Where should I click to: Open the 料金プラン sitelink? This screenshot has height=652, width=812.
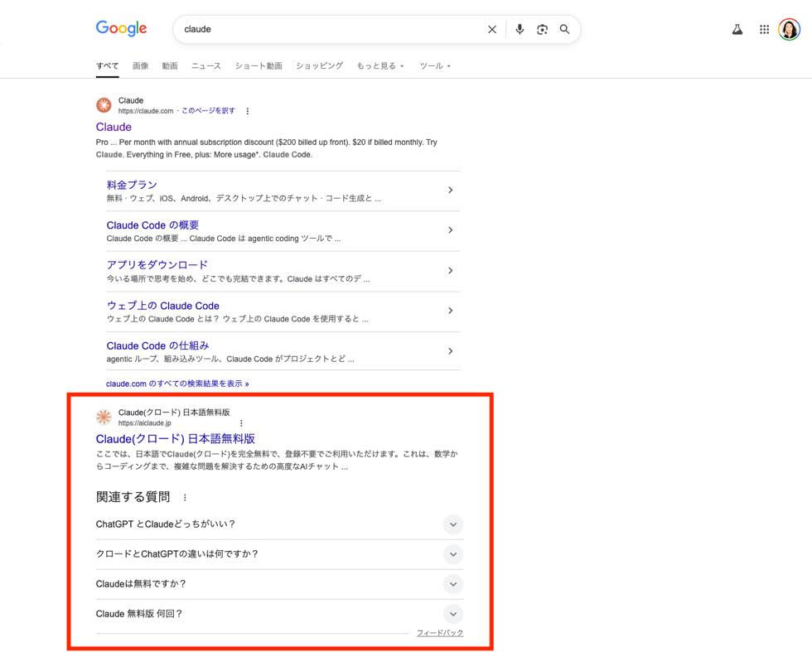click(132, 185)
